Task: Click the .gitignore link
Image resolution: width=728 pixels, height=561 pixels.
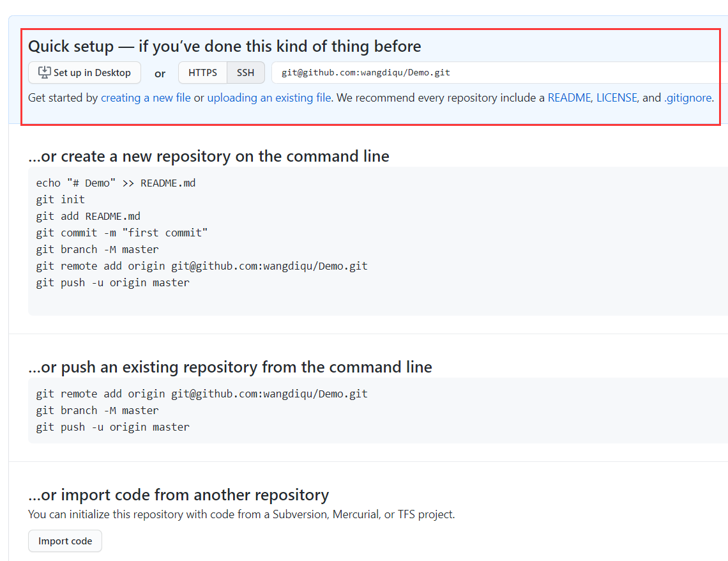Action: pos(688,98)
